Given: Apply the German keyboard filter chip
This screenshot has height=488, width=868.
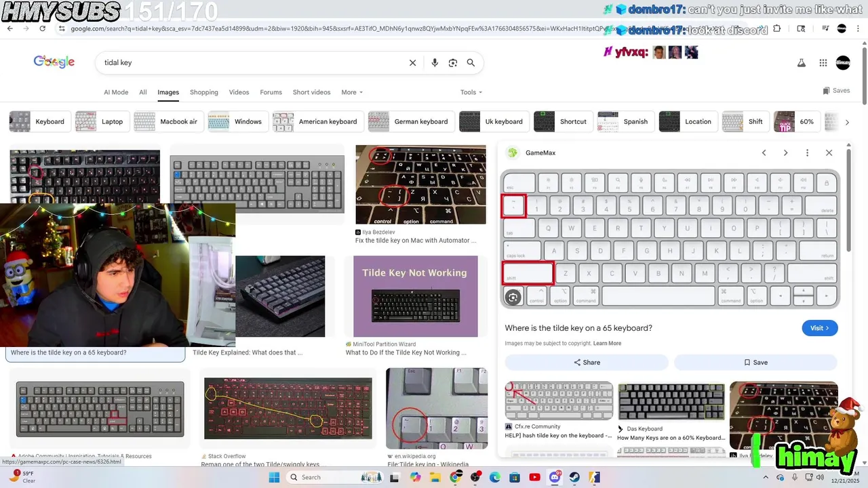Looking at the screenshot, I should [x=411, y=121].
